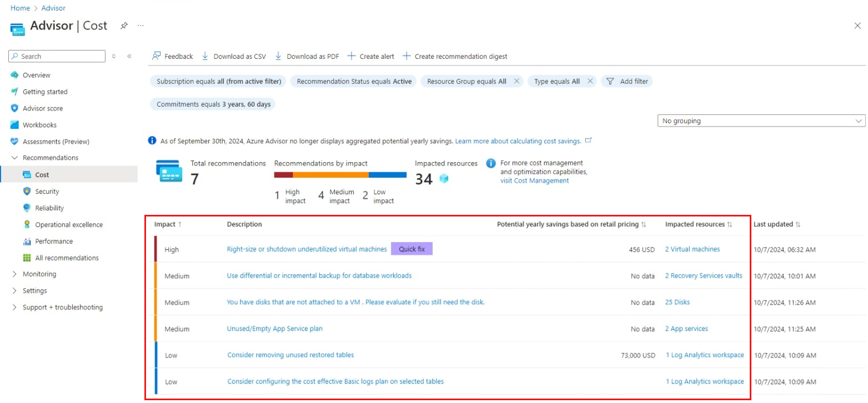868x403 pixels.
Task: Click the red high impact bar segment
Action: pos(283,175)
